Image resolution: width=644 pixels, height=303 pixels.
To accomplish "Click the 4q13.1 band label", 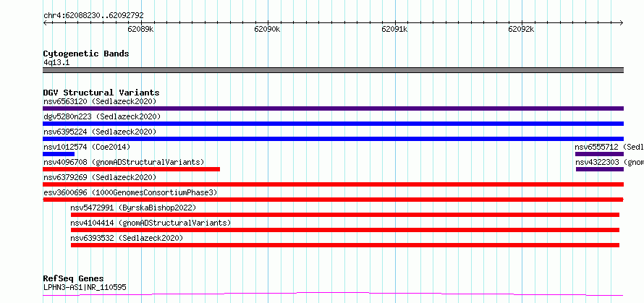I will pyautogui.click(x=56, y=63).
